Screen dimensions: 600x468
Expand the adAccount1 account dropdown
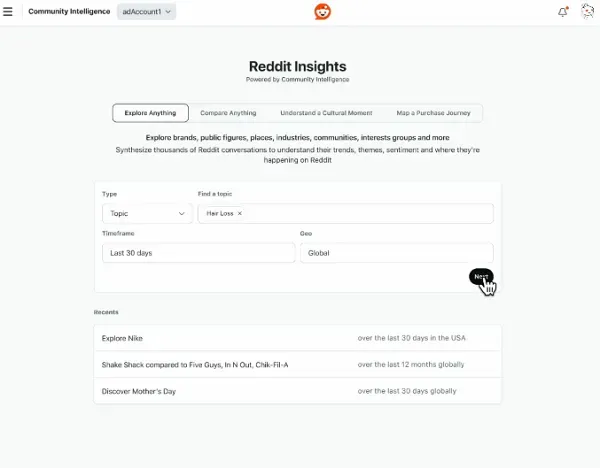[x=146, y=12]
